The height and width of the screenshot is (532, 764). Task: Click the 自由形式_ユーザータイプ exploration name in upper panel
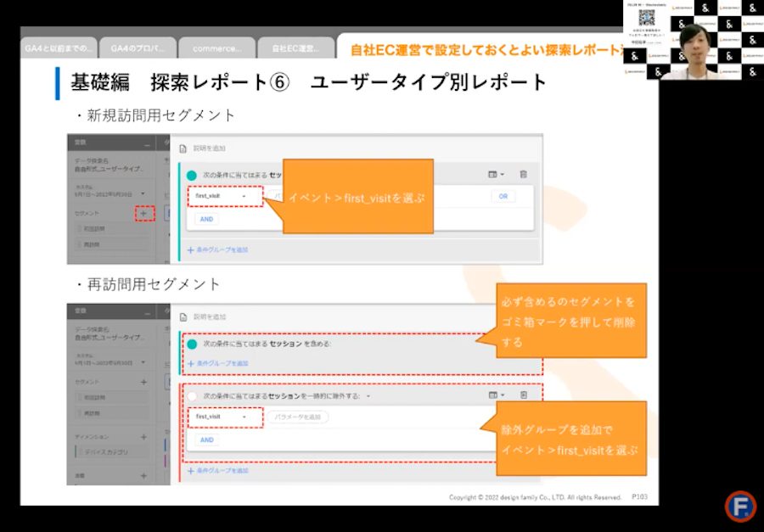point(110,169)
